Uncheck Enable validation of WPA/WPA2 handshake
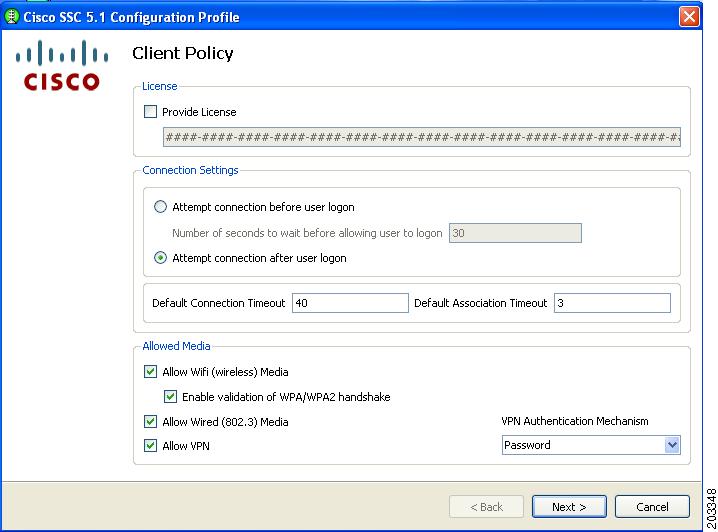This screenshot has height=532, width=718. point(171,397)
